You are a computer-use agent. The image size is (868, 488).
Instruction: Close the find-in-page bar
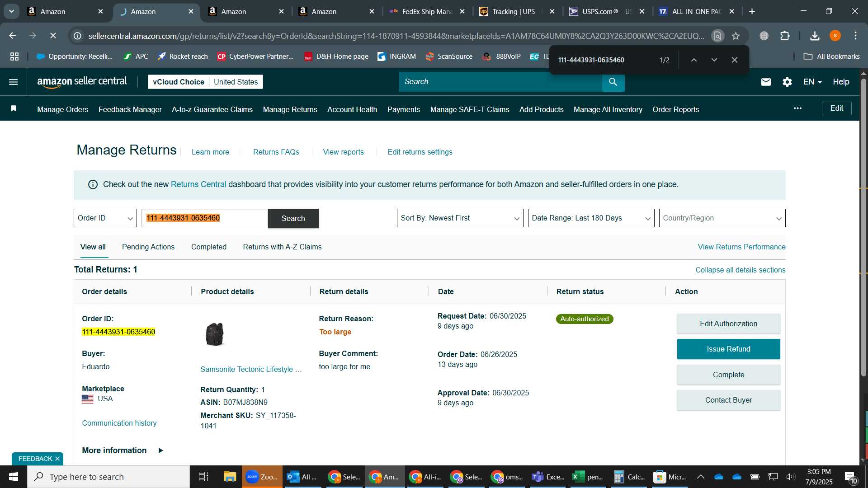point(735,60)
